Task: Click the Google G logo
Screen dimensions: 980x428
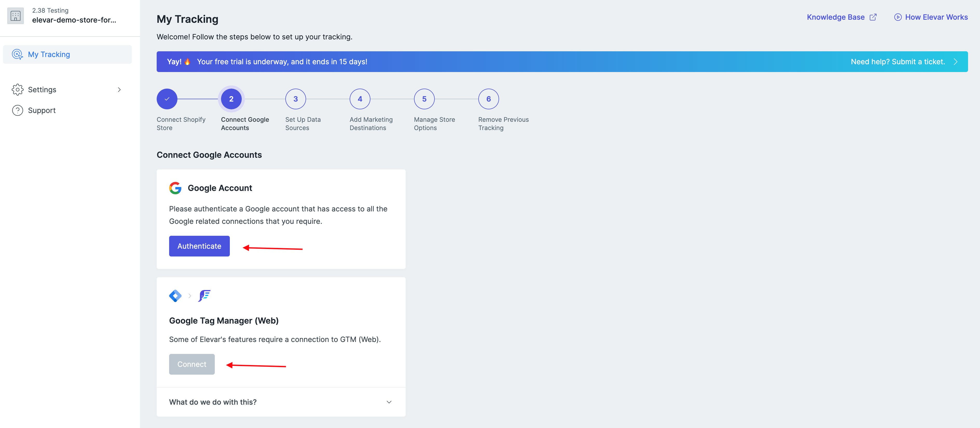Action: tap(175, 188)
